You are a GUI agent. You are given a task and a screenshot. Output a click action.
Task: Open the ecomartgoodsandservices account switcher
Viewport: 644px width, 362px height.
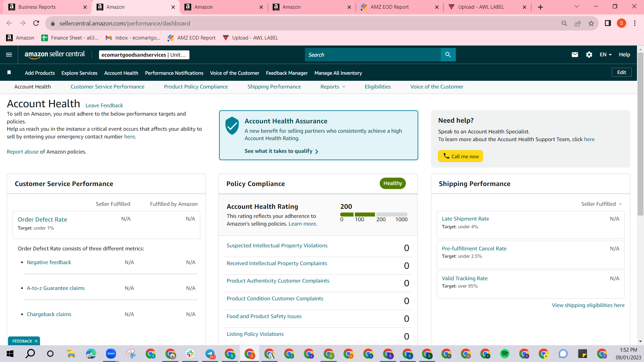point(144,55)
